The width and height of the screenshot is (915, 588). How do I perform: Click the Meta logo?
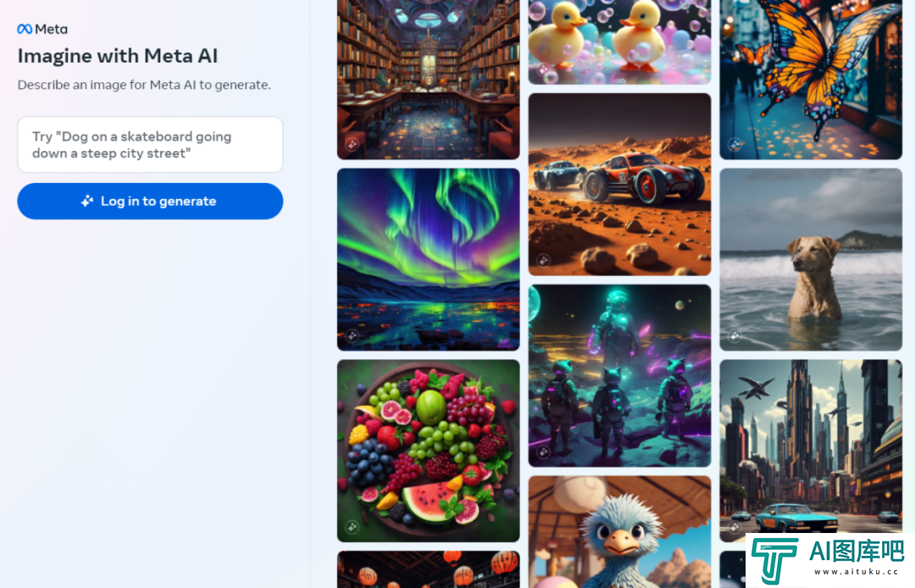coord(42,29)
